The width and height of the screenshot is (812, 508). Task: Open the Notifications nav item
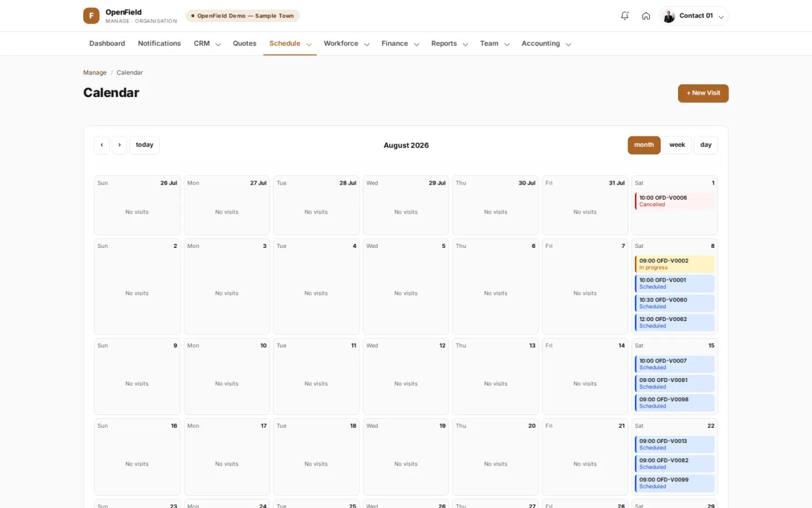click(x=159, y=44)
